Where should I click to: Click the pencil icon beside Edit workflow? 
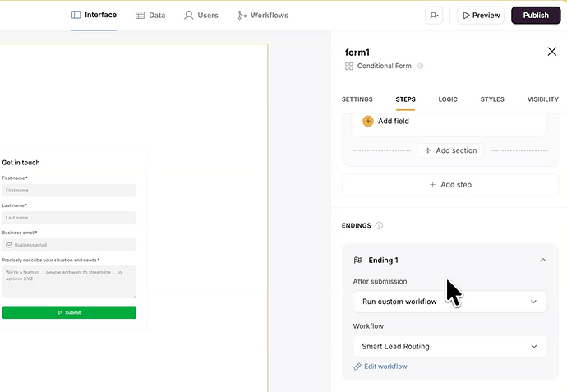(x=357, y=367)
